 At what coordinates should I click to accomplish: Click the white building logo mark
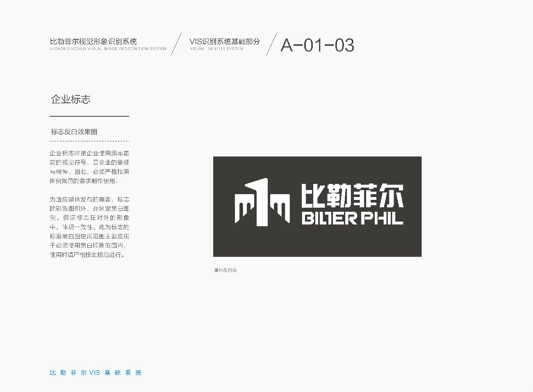[x=262, y=202]
